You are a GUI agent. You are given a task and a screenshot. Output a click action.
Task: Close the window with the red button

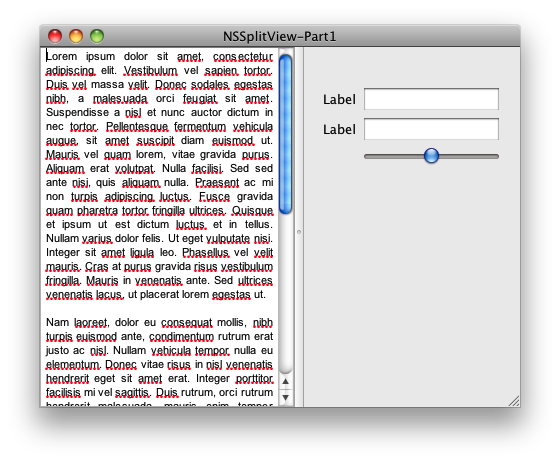(55, 36)
